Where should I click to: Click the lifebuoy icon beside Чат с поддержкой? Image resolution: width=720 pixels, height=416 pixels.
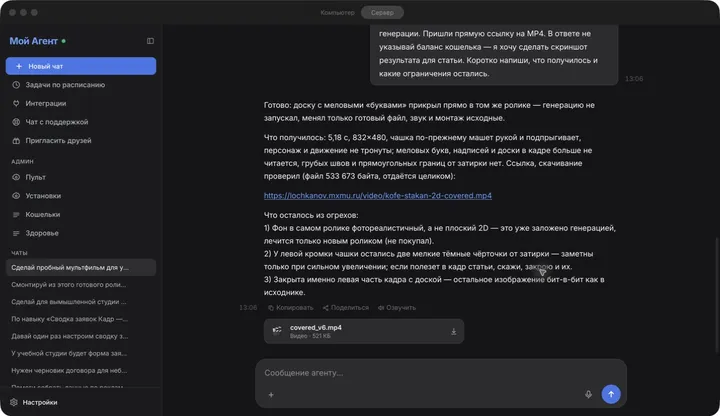(x=16, y=122)
